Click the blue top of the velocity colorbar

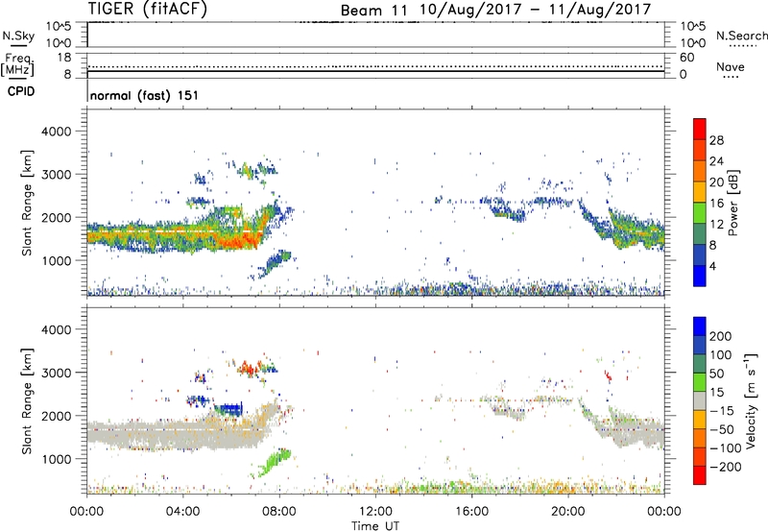tap(700, 326)
